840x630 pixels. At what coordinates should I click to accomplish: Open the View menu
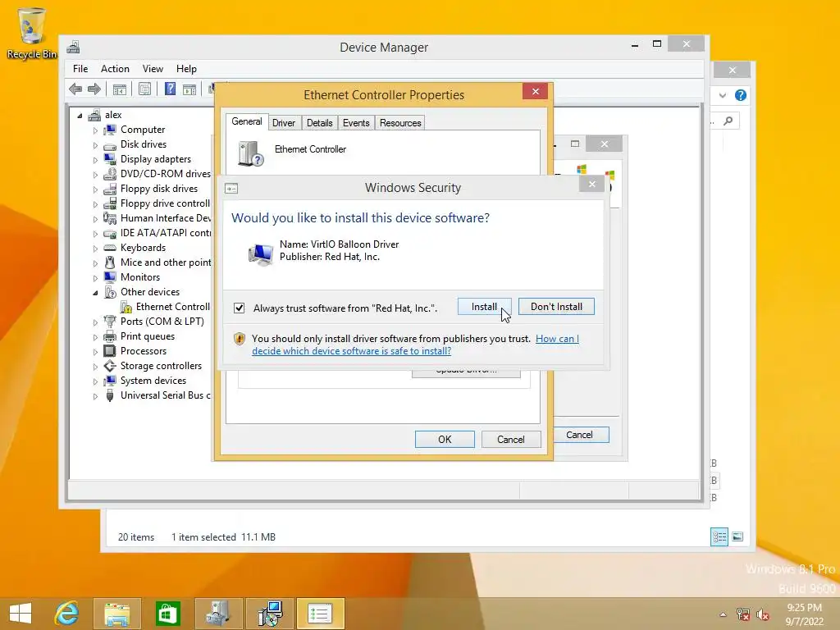(153, 69)
